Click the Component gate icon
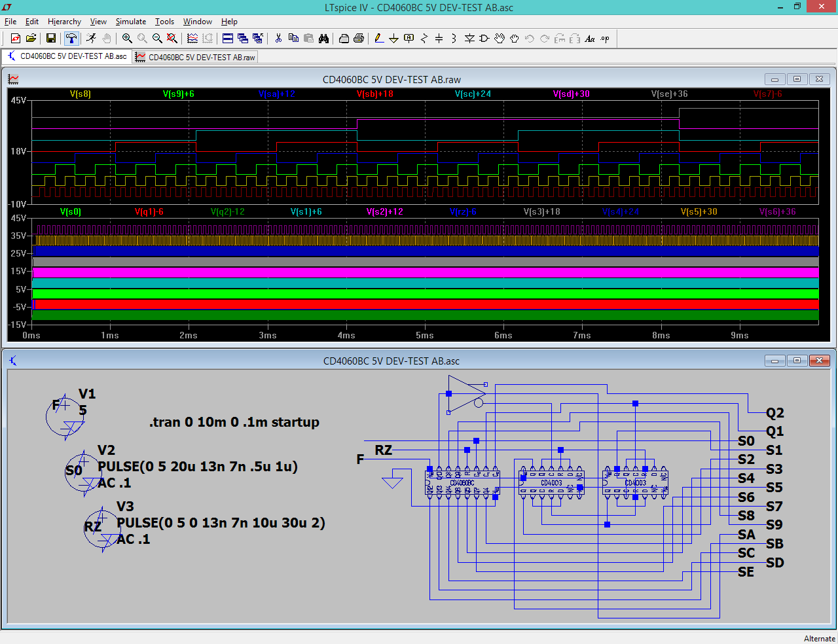 (x=484, y=39)
